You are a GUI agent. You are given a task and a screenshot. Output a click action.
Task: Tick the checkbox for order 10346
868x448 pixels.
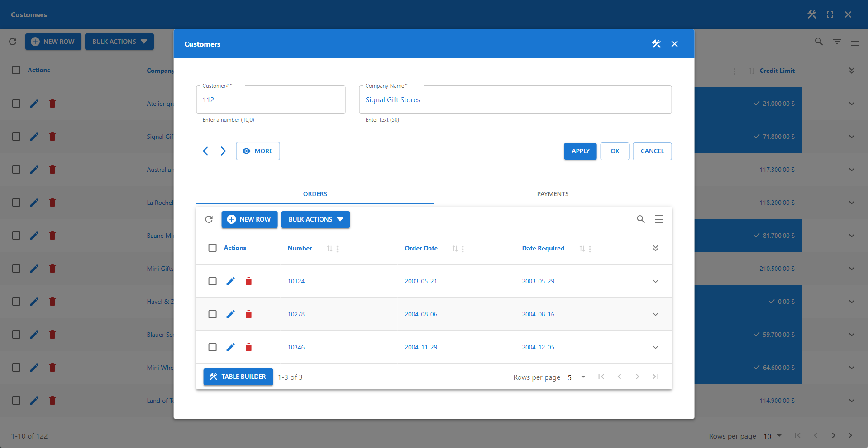(x=212, y=347)
